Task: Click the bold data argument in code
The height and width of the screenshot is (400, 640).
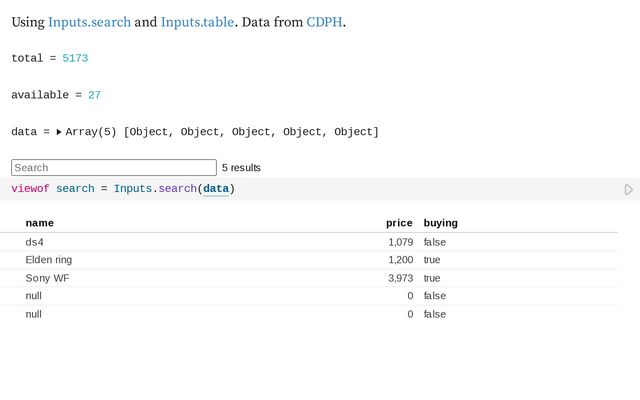Action: point(217,189)
